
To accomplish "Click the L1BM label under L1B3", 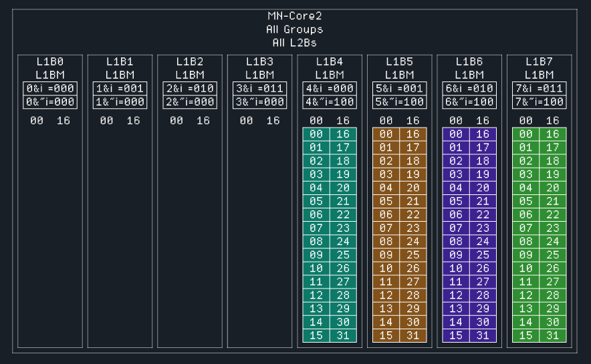I will click(259, 75).
